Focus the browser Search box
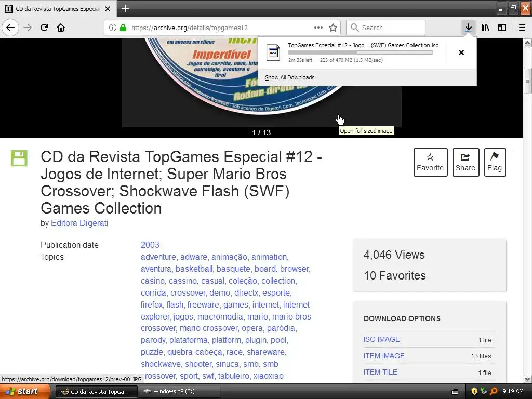The height and width of the screenshot is (399, 532). click(386, 28)
